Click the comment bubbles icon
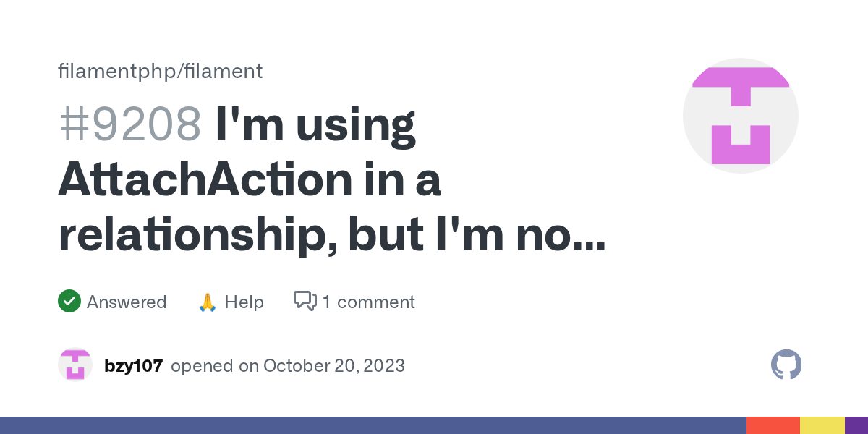The width and height of the screenshot is (868, 434). coord(305,301)
